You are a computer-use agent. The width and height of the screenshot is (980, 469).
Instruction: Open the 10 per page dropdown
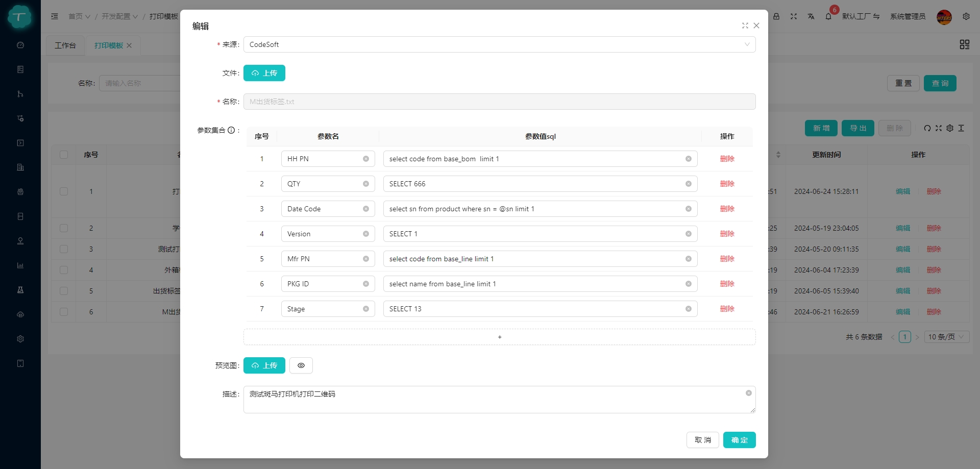[x=946, y=337]
